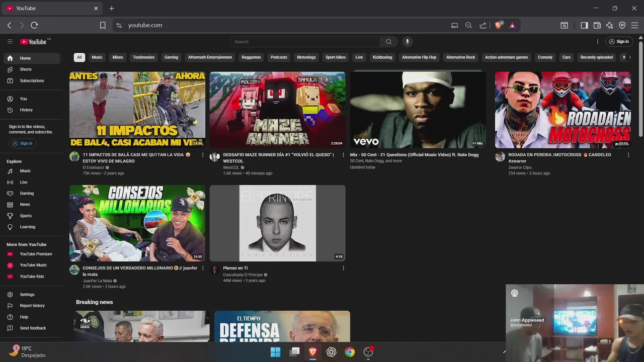Click the Brave Shields lion icon
The image size is (644, 362).
[x=499, y=25]
